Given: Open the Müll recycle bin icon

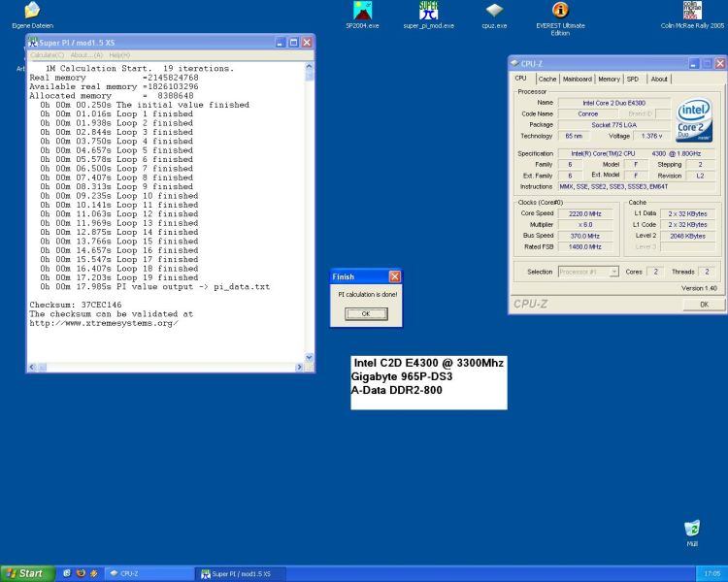Looking at the screenshot, I should pos(692,528).
